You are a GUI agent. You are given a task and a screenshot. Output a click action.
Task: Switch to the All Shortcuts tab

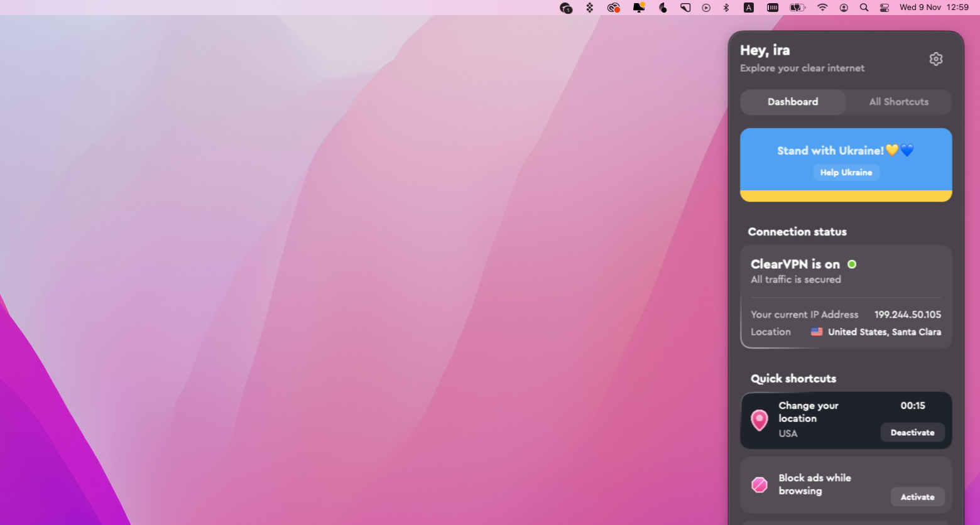pos(898,102)
